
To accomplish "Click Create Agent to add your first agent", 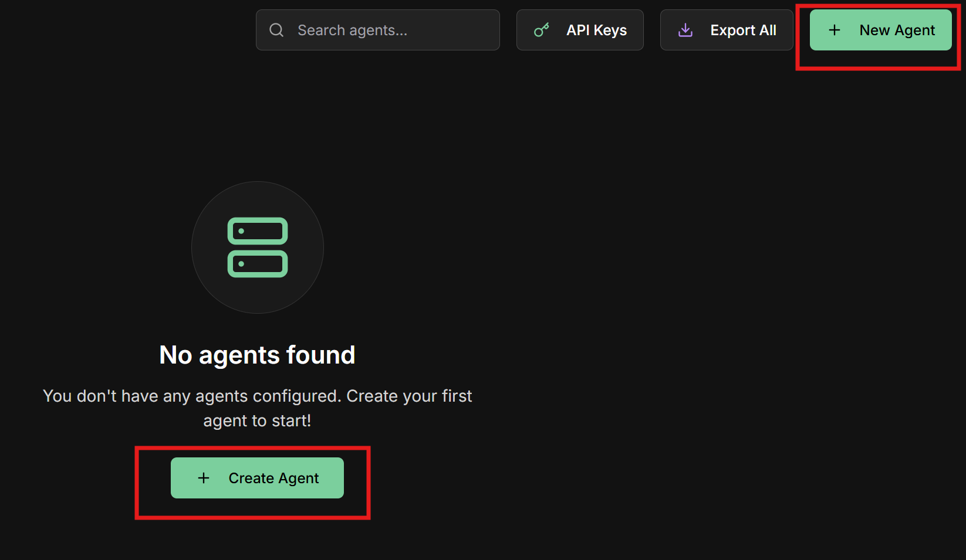I will click(257, 478).
